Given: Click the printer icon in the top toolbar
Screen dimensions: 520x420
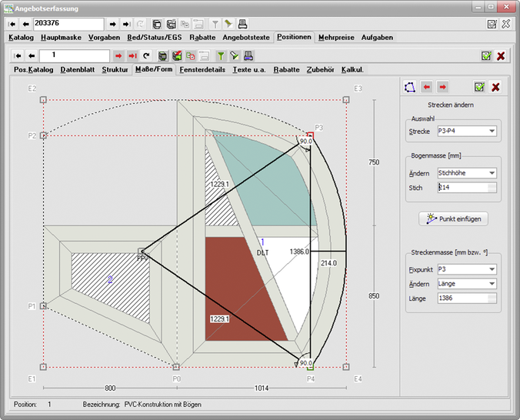Looking at the screenshot, I should tap(242, 24).
